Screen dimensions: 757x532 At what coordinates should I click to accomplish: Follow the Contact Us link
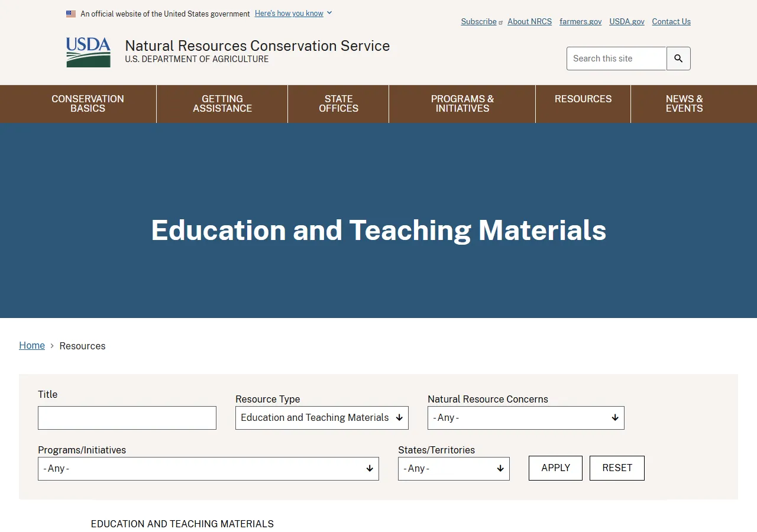click(671, 21)
